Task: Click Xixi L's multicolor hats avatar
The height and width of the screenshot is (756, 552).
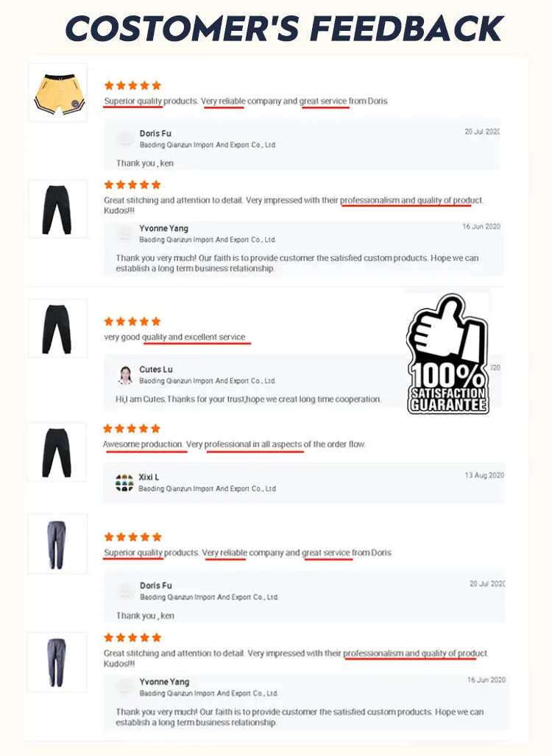Action: point(124,482)
